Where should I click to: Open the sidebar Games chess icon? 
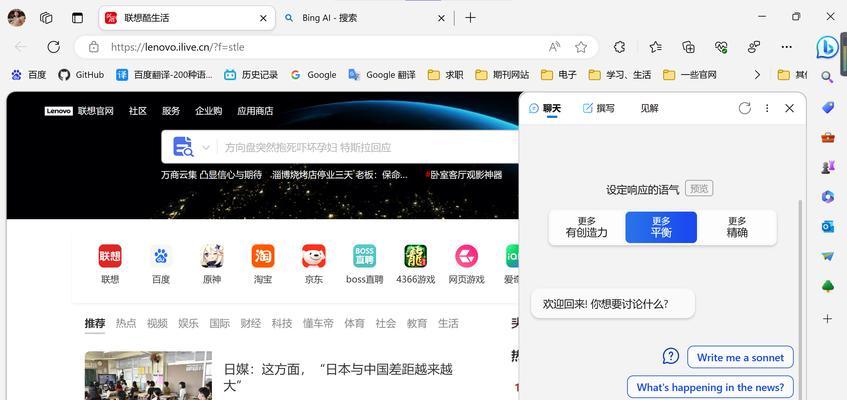(x=827, y=168)
